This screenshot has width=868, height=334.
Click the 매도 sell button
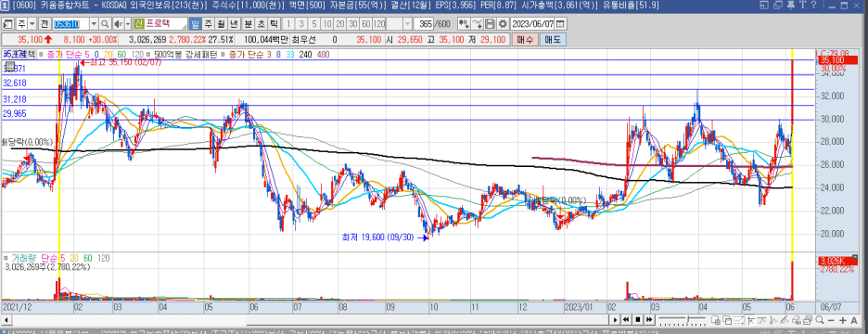tap(552, 39)
